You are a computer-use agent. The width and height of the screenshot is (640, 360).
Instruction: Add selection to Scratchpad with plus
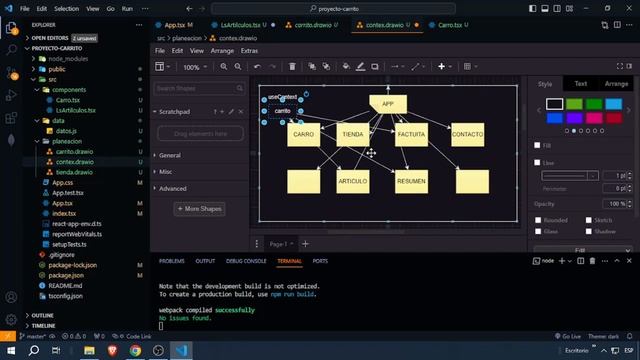222,111
